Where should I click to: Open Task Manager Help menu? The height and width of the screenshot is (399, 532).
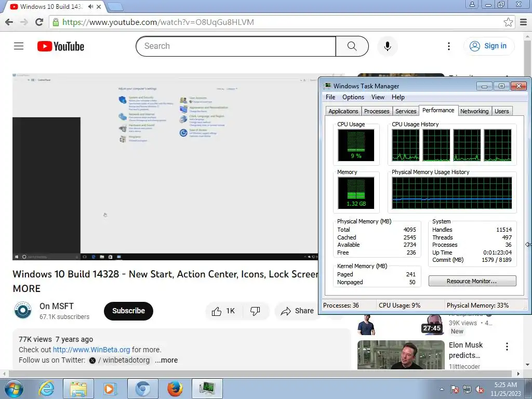[x=398, y=97]
